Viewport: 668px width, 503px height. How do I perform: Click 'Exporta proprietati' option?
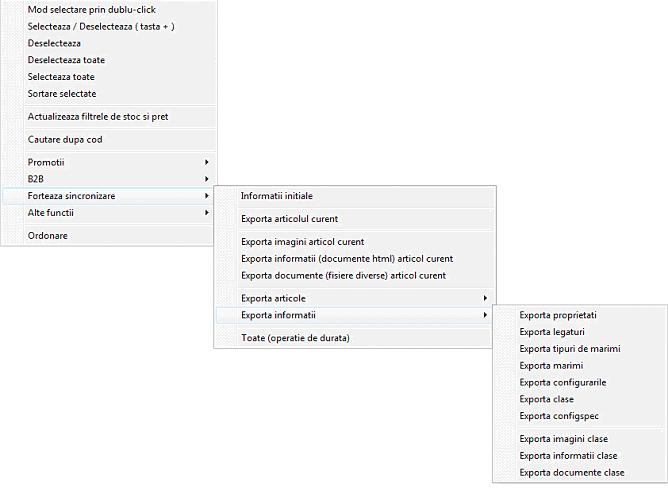pos(558,315)
